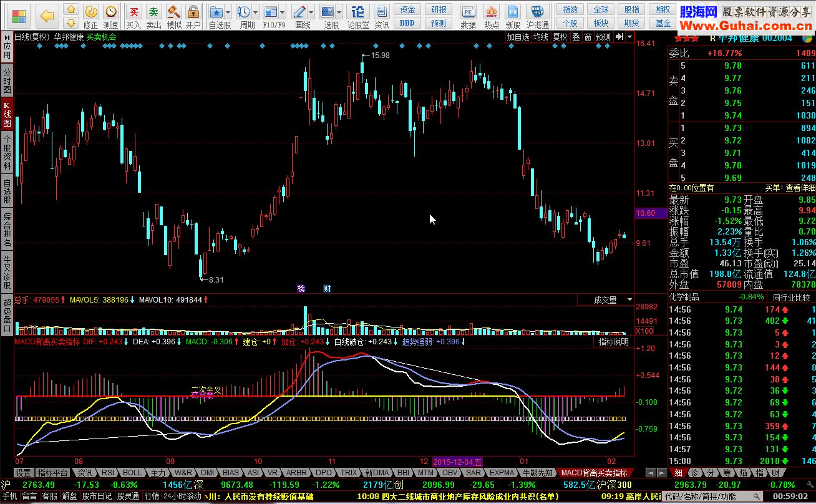The width and height of the screenshot is (816, 504).
Task: Click the yellow back arrow icon
Action: (x=47, y=15)
